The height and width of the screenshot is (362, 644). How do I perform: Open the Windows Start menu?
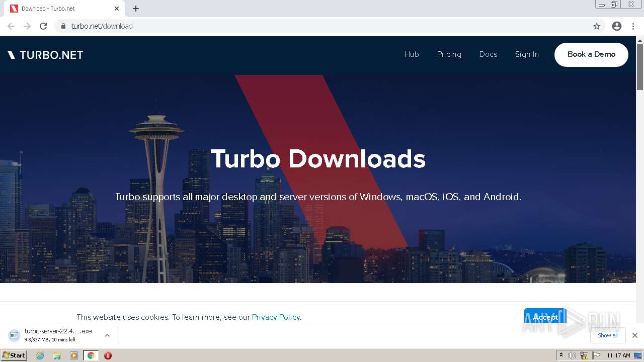[x=14, y=355]
